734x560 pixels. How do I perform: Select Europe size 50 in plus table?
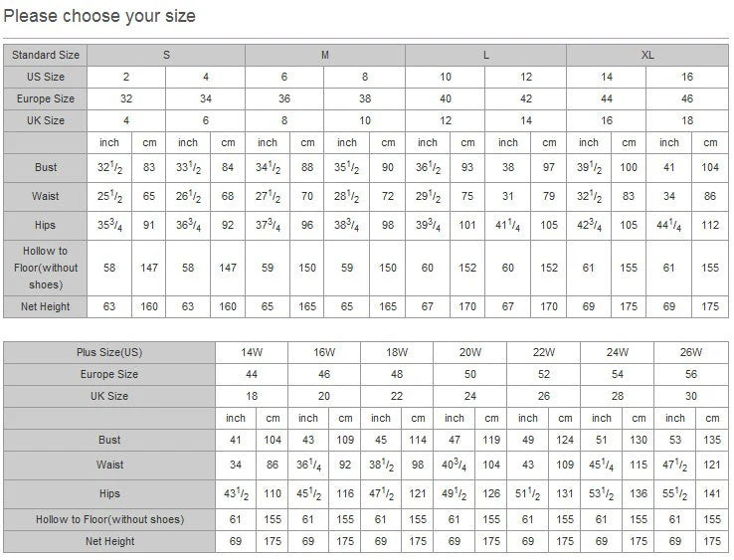coord(470,374)
